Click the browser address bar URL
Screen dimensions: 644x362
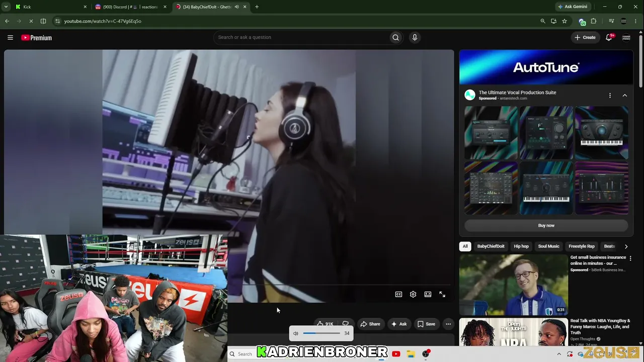point(103,21)
